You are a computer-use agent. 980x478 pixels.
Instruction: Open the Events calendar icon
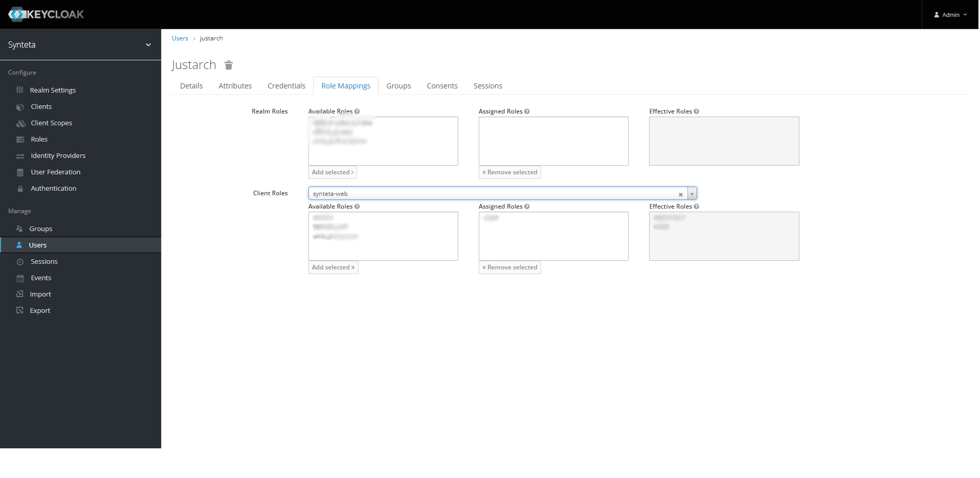click(x=19, y=278)
